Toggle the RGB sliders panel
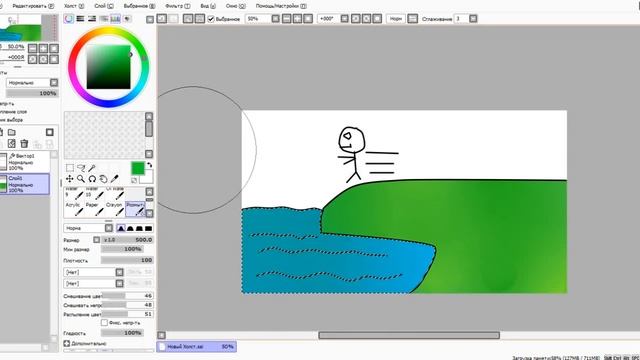Viewport: 640px width, 360px height. click(x=80, y=19)
